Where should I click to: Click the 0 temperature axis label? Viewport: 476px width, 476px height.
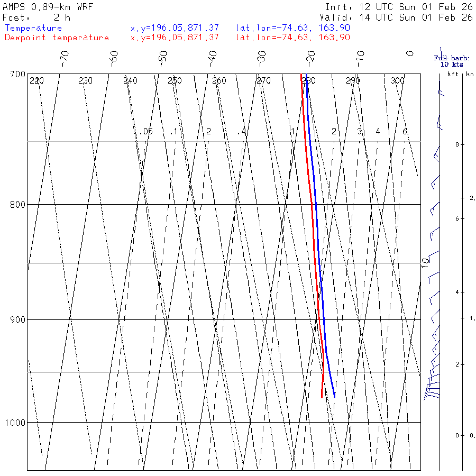[410, 53]
